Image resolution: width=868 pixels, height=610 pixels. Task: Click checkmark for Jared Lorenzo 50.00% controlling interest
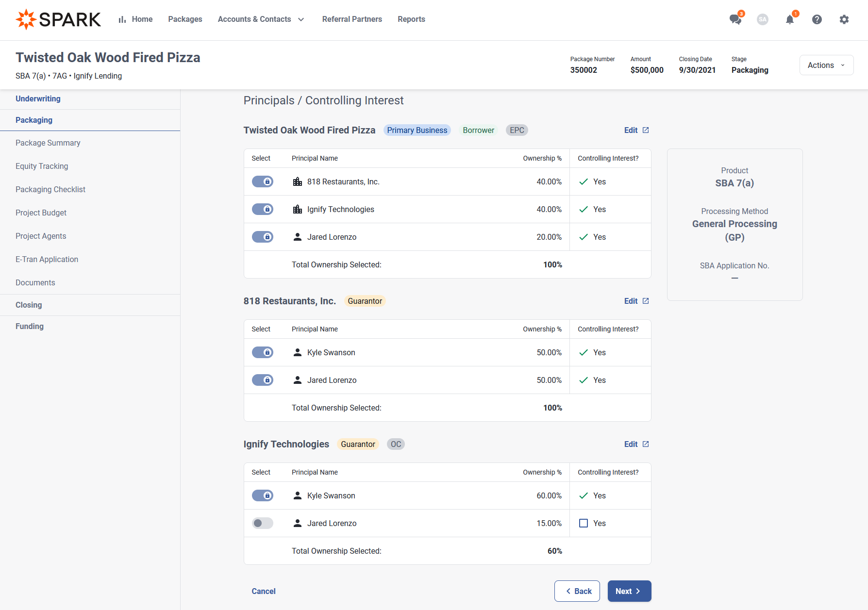coord(584,380)
